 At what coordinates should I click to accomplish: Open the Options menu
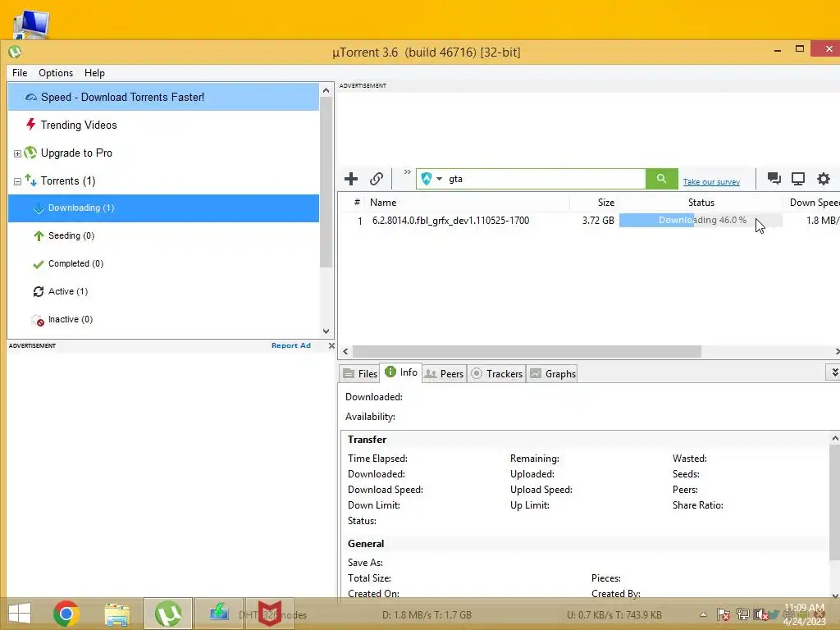pyautogui.click(x=56, y=73)
